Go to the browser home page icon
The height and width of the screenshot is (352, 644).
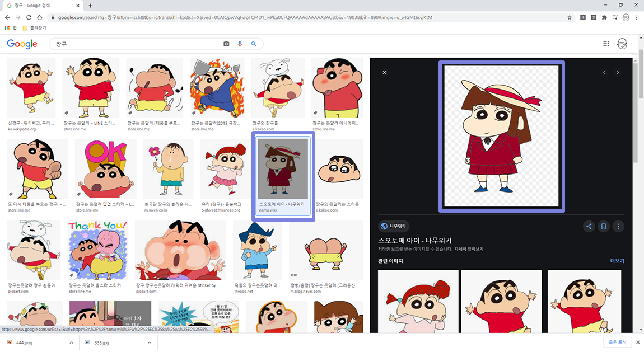(x=39, y=18)
